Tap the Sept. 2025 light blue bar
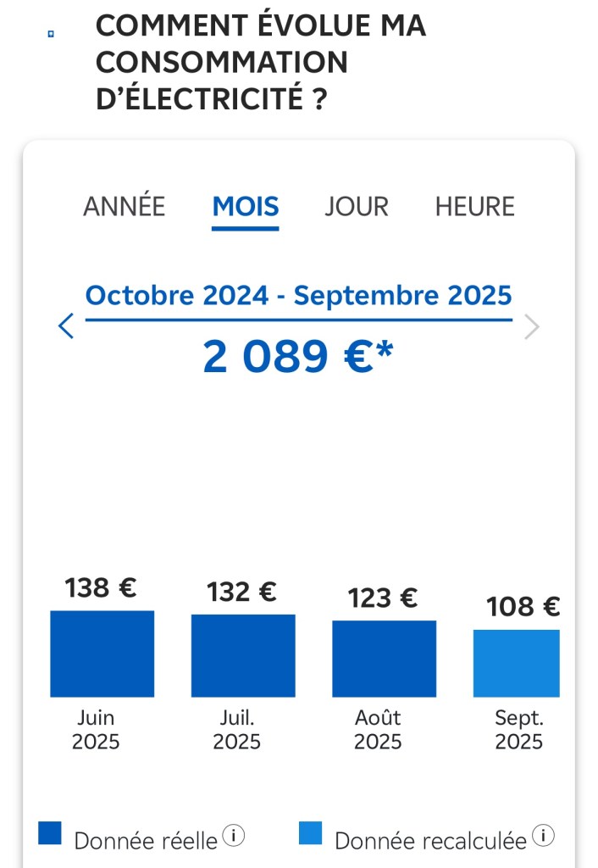The image size is (598, 868). point(517,663)
